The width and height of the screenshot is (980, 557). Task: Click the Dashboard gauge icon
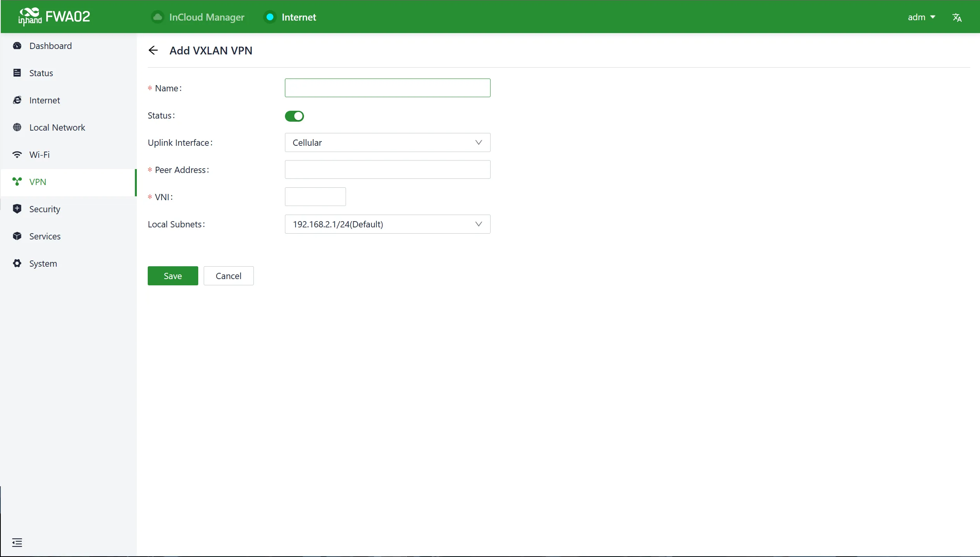tap(17, 46)
